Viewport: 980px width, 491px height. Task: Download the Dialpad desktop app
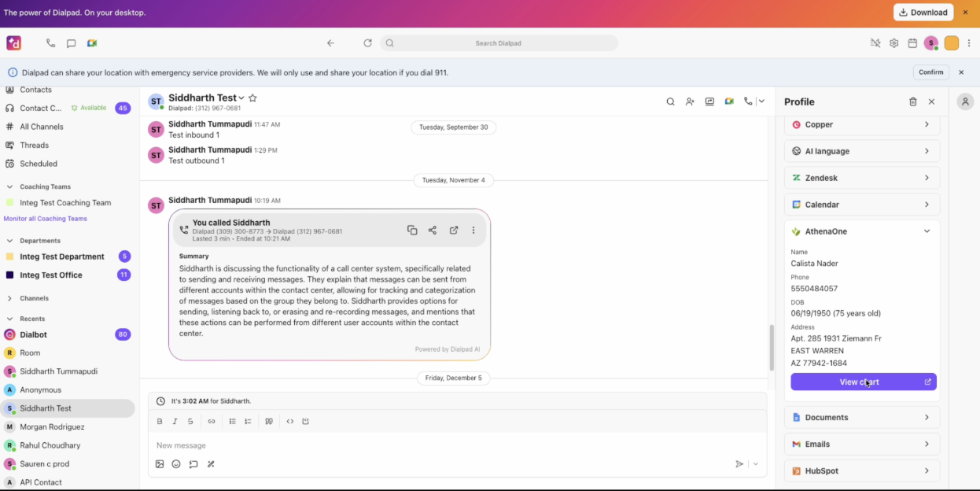click(923, 13)
